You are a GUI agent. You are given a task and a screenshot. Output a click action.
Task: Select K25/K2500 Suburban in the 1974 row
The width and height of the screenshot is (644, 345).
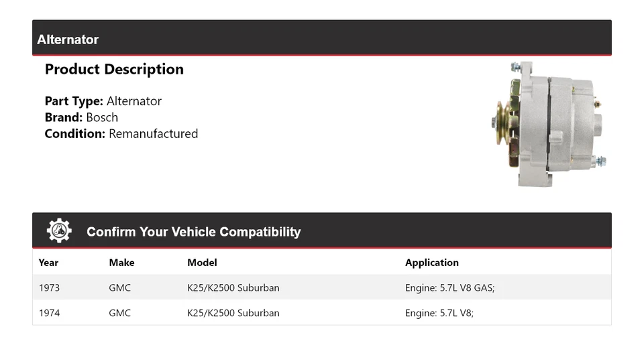coord(233,313)
